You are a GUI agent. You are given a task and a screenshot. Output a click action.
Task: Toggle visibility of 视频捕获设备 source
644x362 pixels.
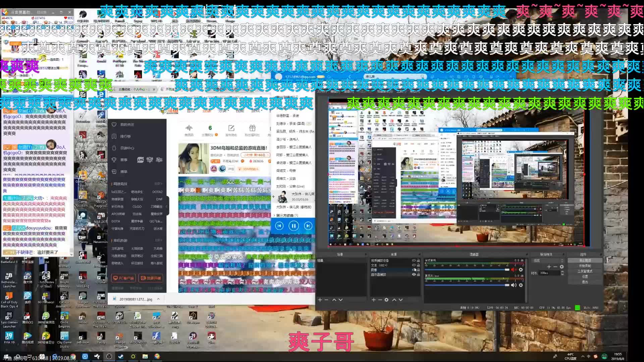click(414, 260)
